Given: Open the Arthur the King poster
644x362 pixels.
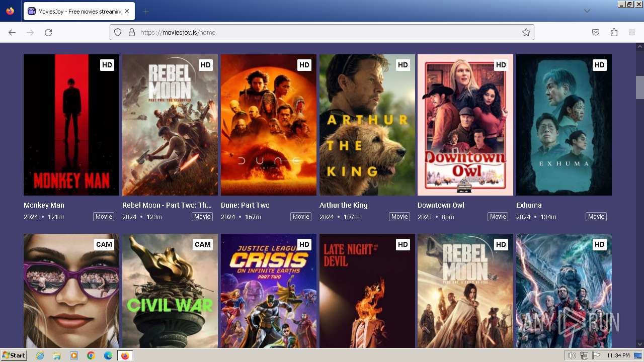Looking at the screenshot, I should [x=367, y=125].
